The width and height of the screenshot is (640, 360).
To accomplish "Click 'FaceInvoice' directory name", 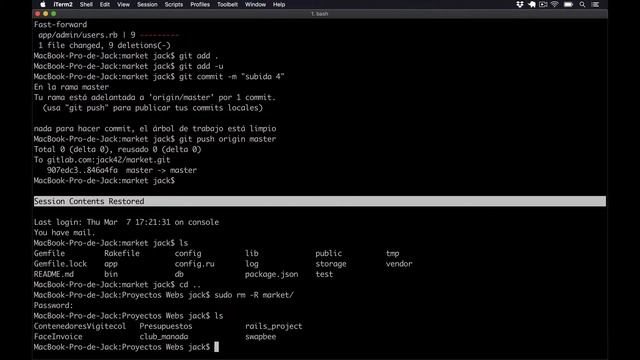I will coord(58,337).
